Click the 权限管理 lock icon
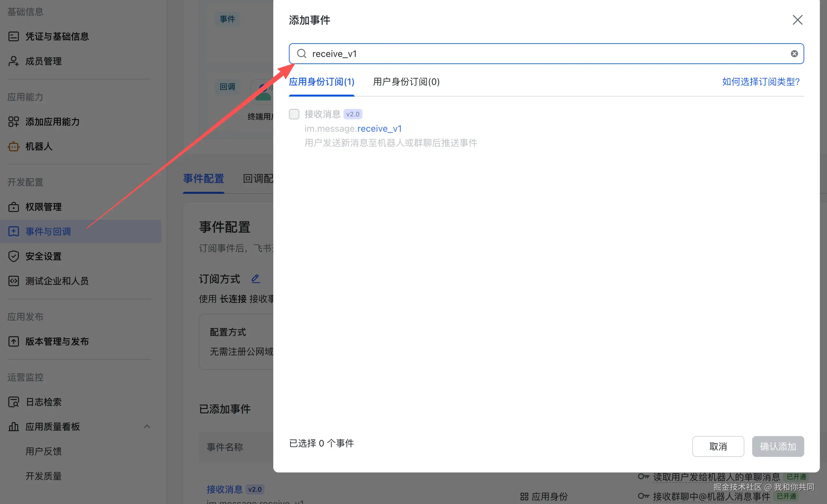This screenshot has height=504, width=827. click(13, 207)
